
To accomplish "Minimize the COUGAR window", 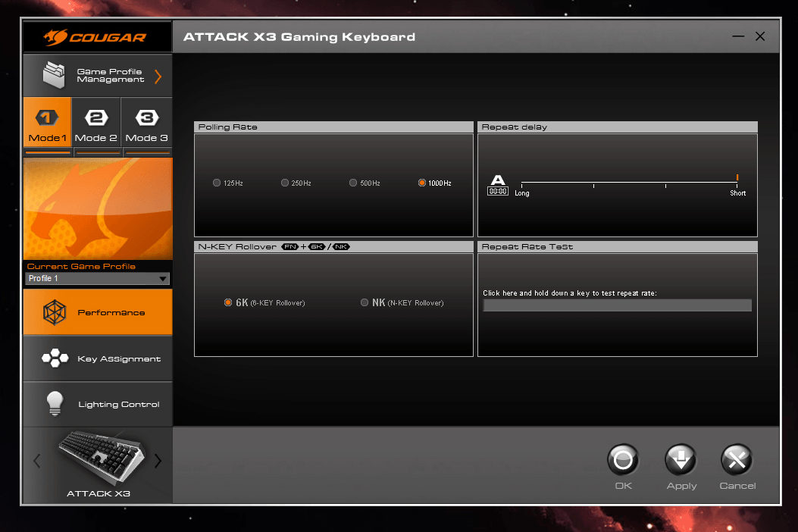I will (738, 36).
